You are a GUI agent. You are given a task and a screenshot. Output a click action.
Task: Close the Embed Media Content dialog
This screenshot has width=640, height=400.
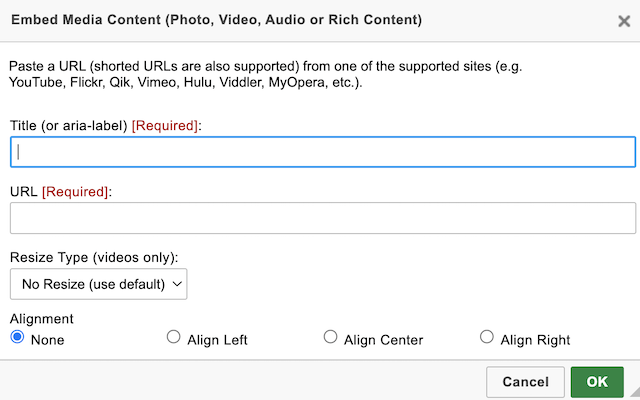pos(625,20)
